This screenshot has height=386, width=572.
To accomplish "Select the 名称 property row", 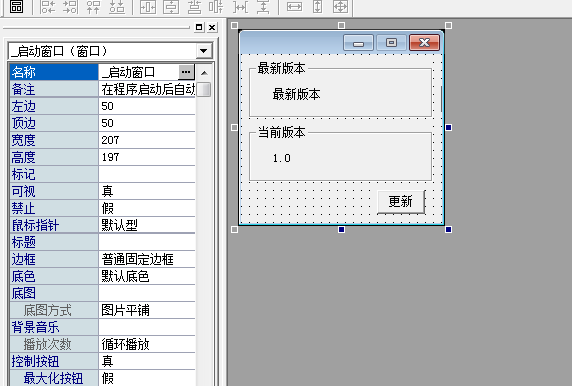I will [103, 72].
